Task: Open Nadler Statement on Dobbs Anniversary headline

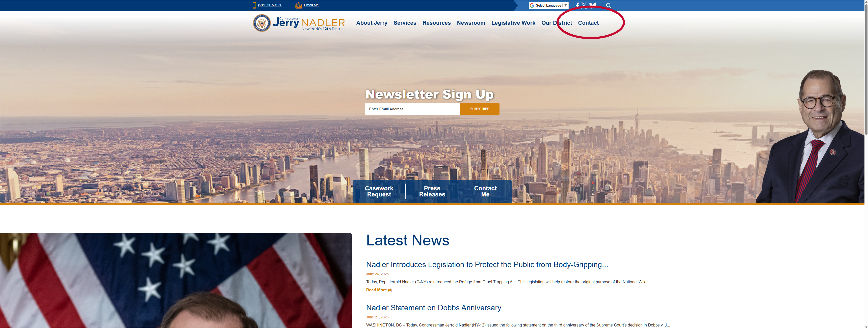Action: 434,308
